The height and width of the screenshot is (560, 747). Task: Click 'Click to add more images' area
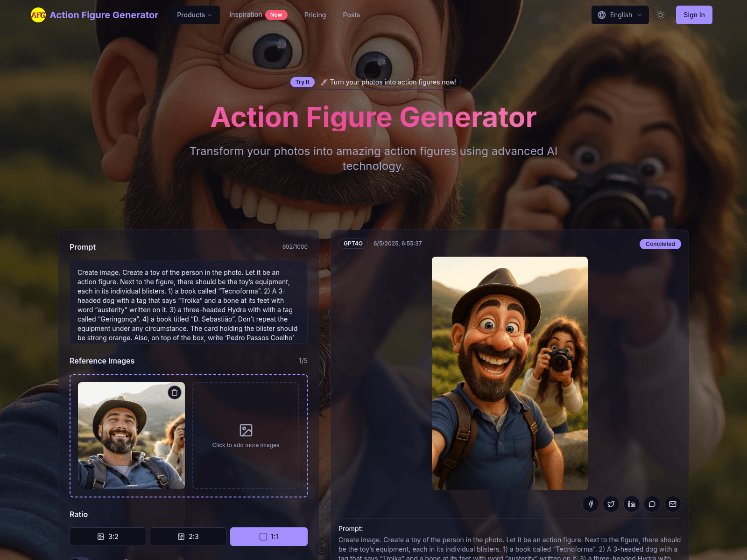coord(246,435)
